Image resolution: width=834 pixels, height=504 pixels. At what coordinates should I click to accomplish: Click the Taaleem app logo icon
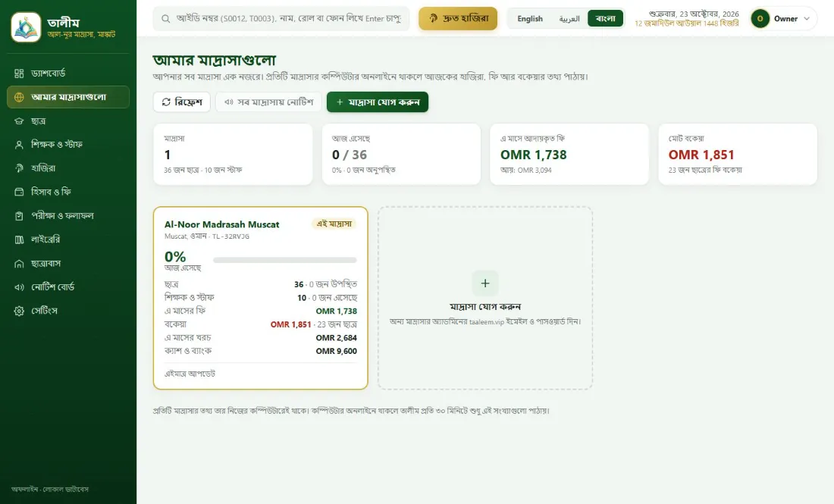(x=26, y=27)
